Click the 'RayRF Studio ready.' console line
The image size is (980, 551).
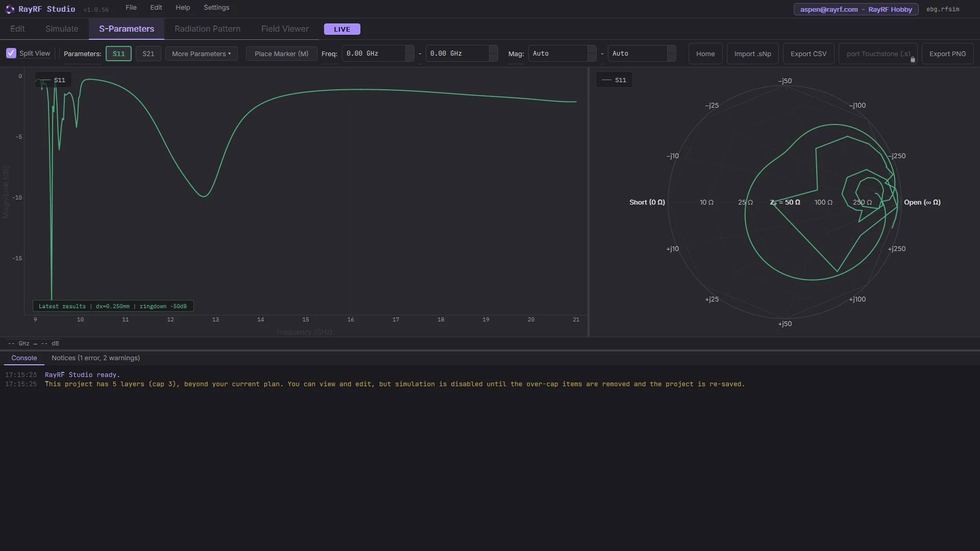point(82,375)
